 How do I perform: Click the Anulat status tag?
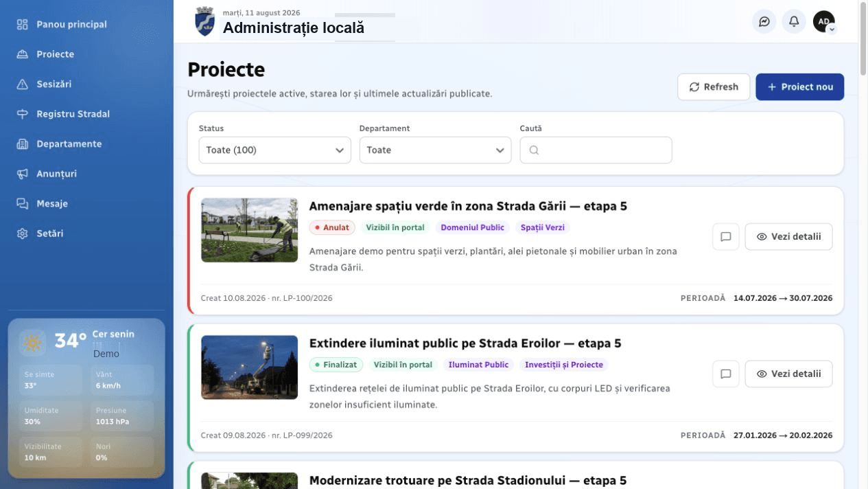(x=332, y=227)
